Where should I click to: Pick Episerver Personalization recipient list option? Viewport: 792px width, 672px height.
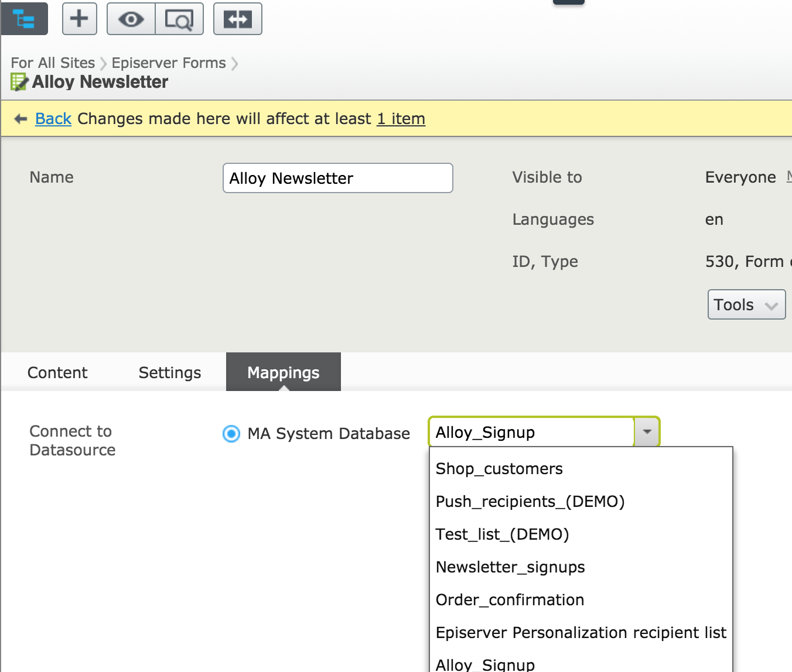(x=581, y=633)
